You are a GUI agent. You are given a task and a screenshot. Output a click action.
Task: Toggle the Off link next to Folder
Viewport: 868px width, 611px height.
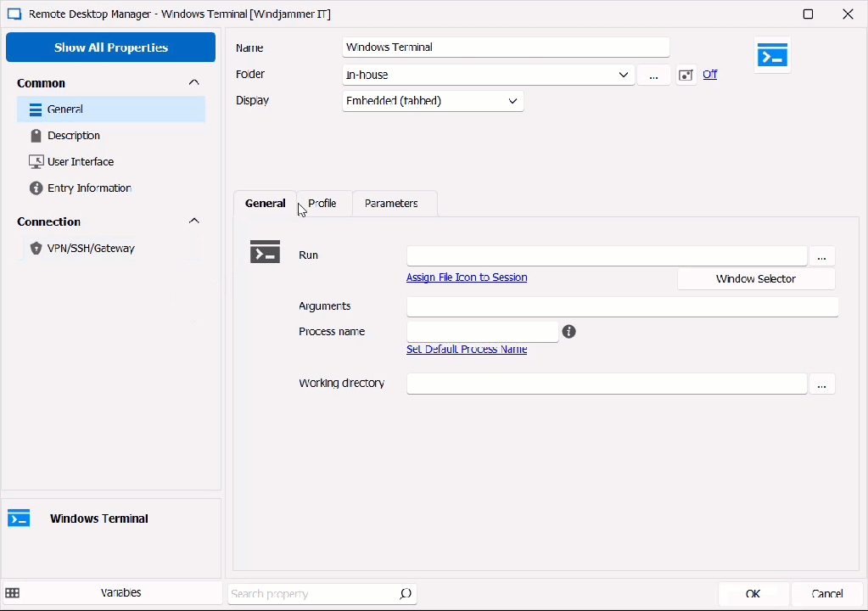pyautogui.click(x=709, y=75)
